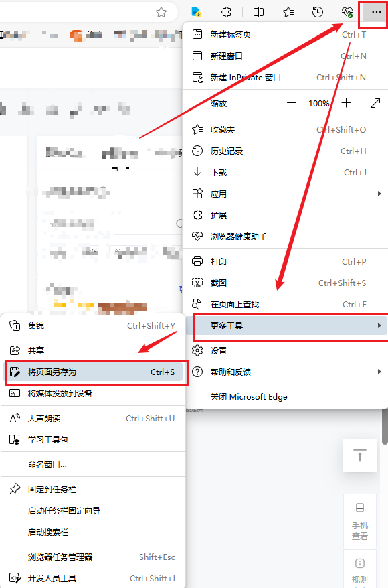Open the browser health assistant toolbar icon
The height and width of the screenshot is (588, 388).
[x=347, y=12]
